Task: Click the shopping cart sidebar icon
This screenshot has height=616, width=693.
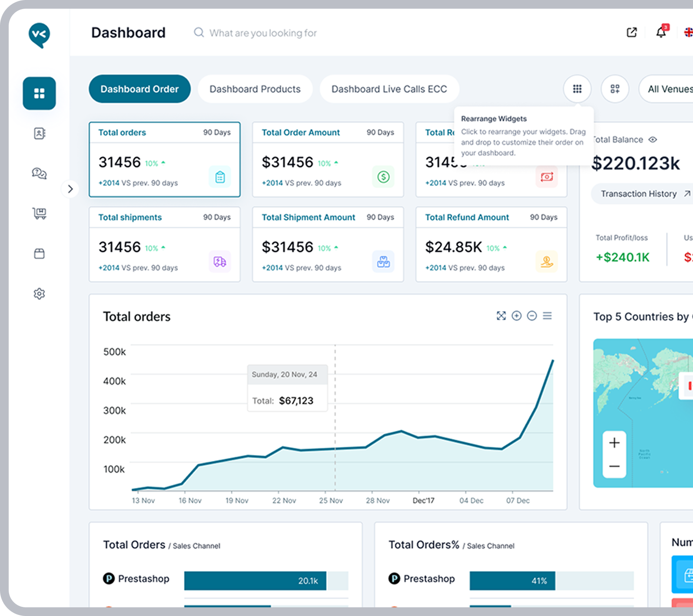Action: (39, 213)
